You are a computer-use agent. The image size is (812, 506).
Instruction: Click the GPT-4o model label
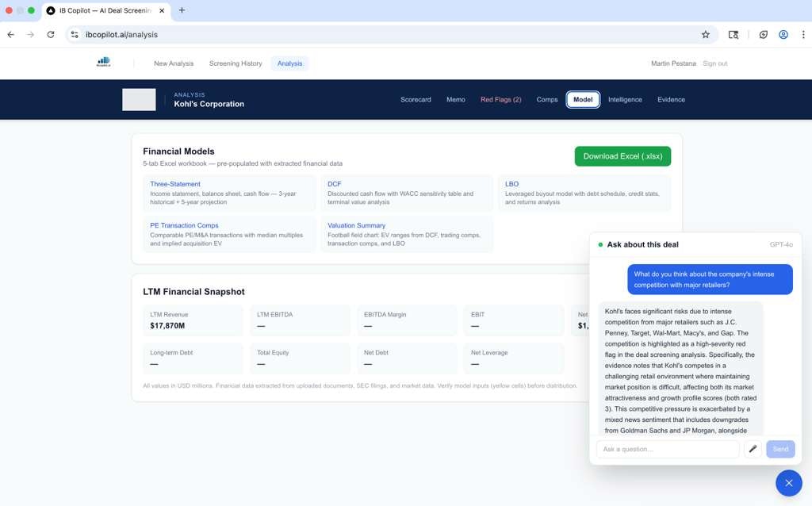pos(781,244)
